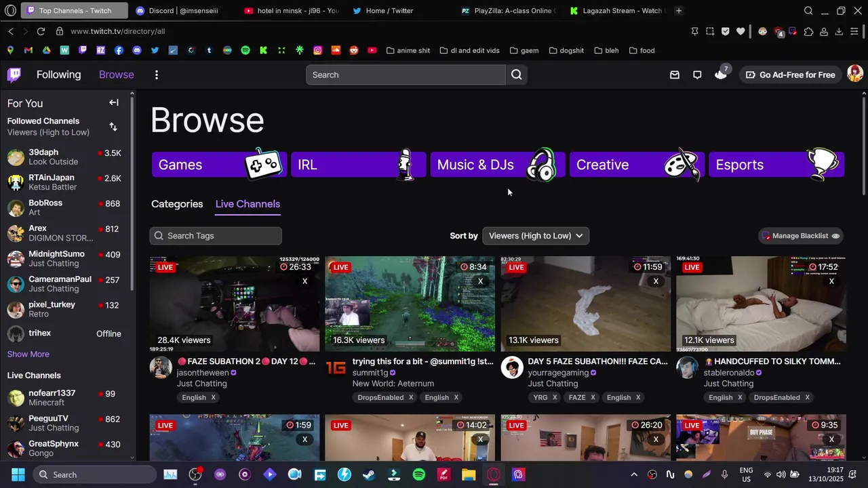Reload the Twitch page
The image size is (868, 488).
point(41,31)
